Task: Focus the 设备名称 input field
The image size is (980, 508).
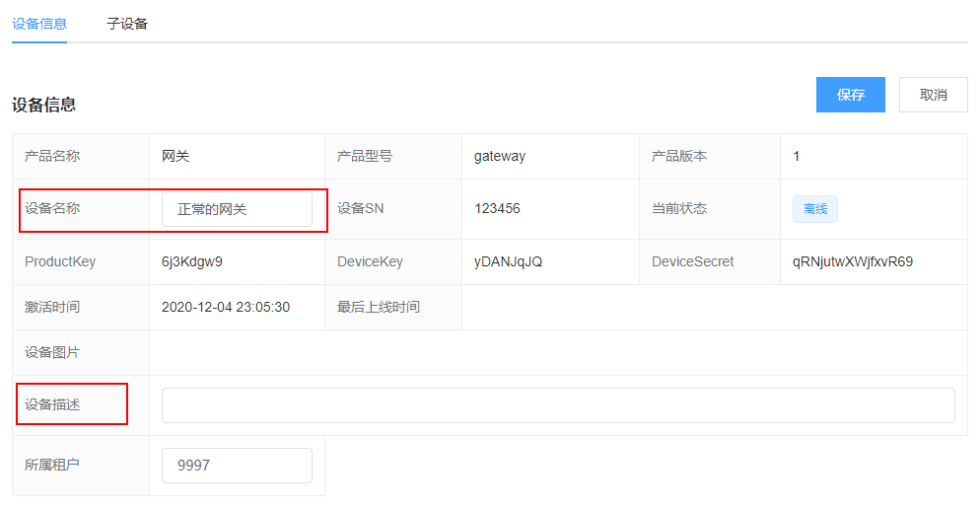Action: tap(237, 209)
